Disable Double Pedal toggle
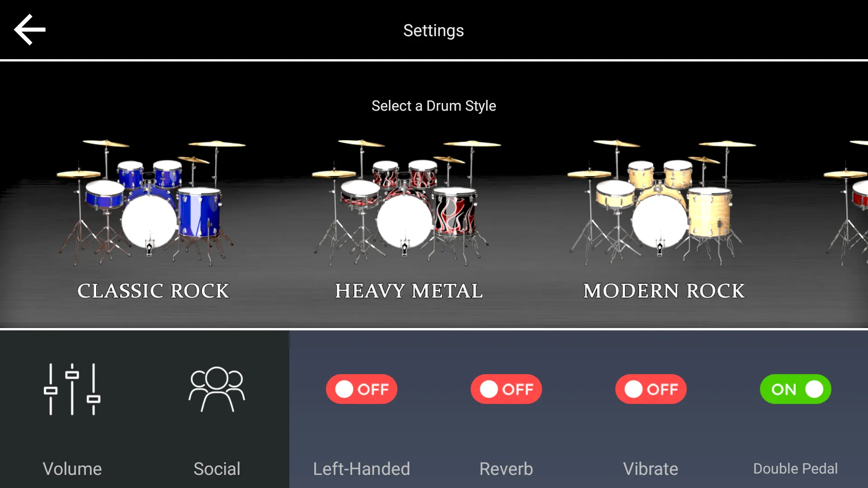Viewport: 868px width, 488px height. [x=795, y=389]
